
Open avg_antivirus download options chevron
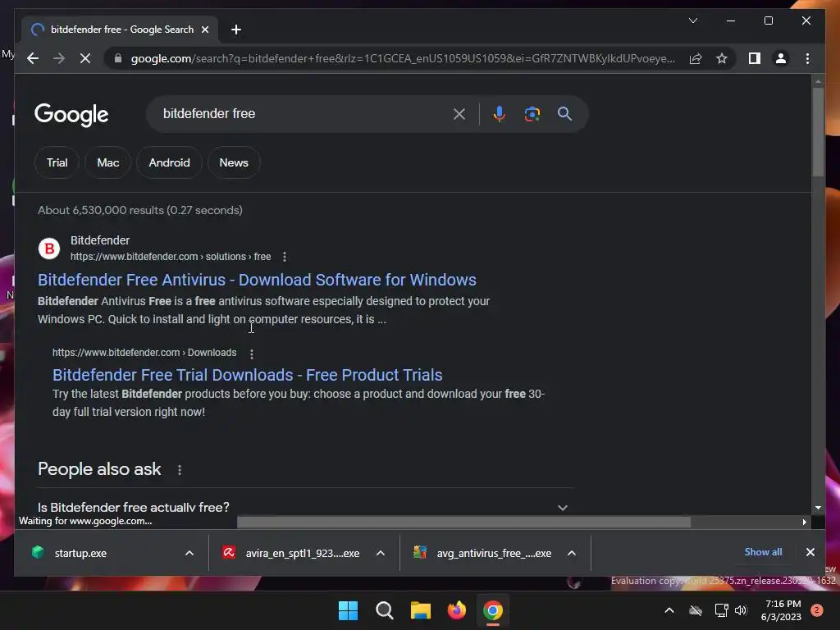[572, 553]
